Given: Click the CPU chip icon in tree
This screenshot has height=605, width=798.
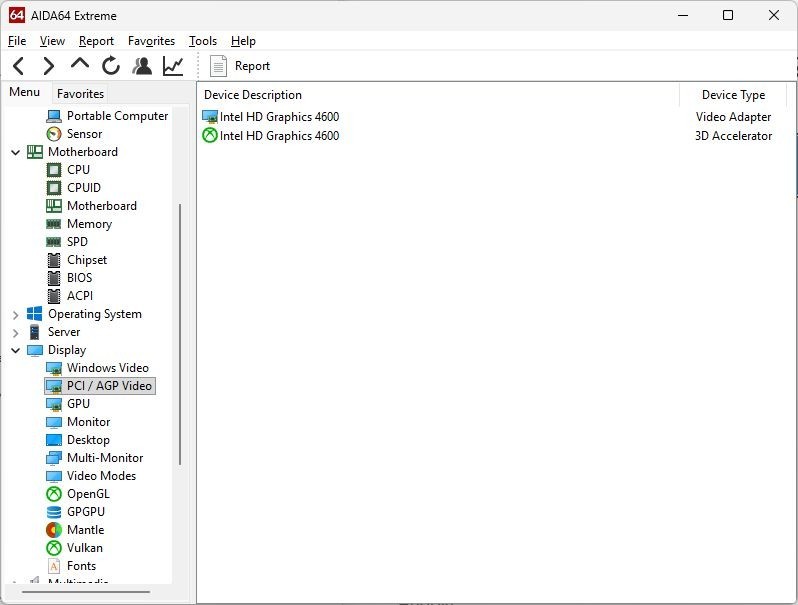Looking at the screenshot, I should tap(54, 170).
